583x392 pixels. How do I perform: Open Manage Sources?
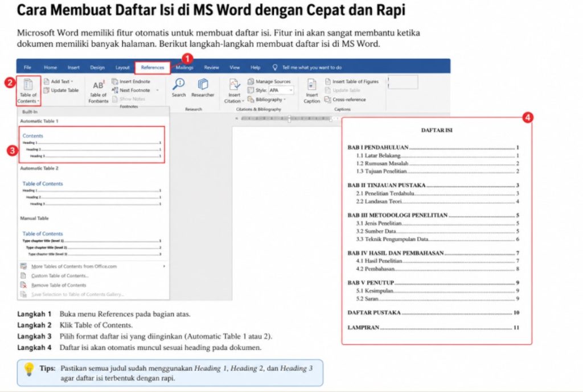click(x=269, y=81)
